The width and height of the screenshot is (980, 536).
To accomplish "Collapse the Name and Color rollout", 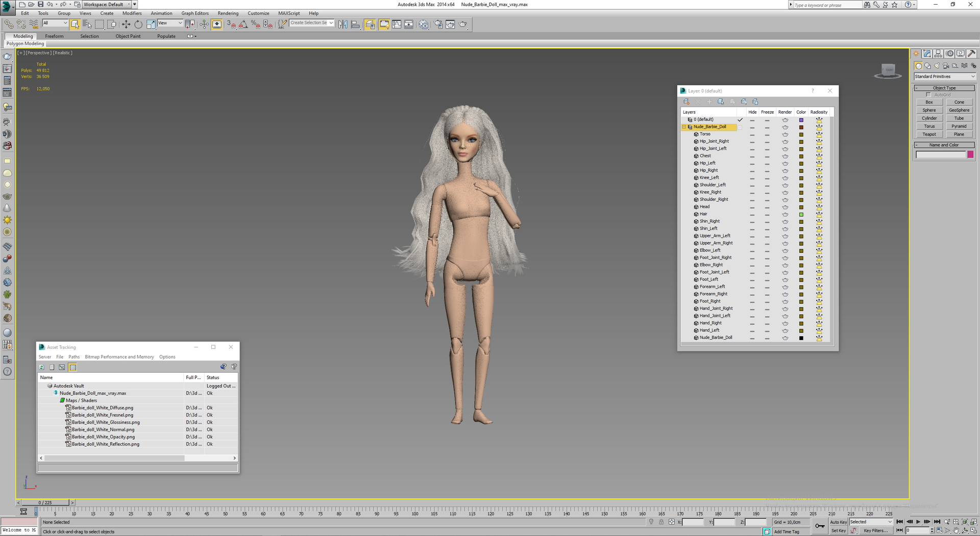I will pos(944,145).
